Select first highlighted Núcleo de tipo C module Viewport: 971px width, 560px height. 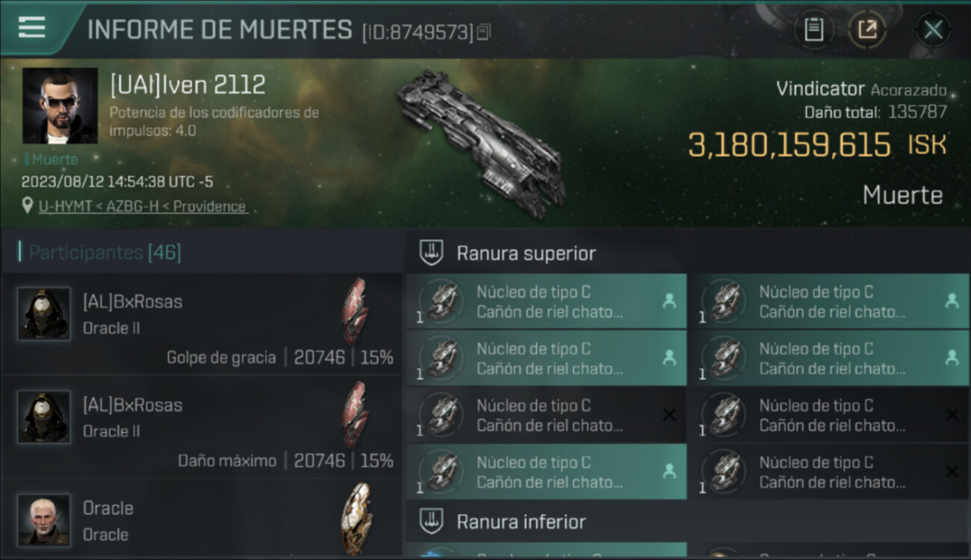546,301
